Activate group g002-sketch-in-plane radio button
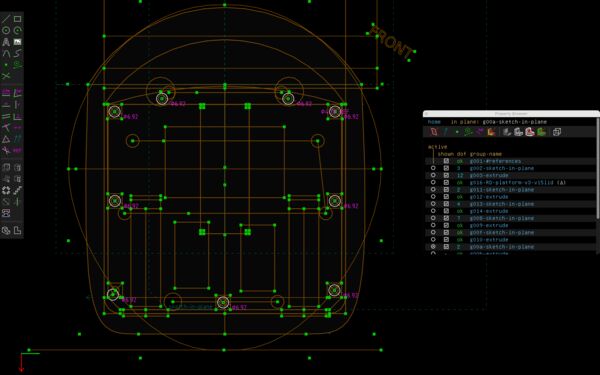 [433, 168]
